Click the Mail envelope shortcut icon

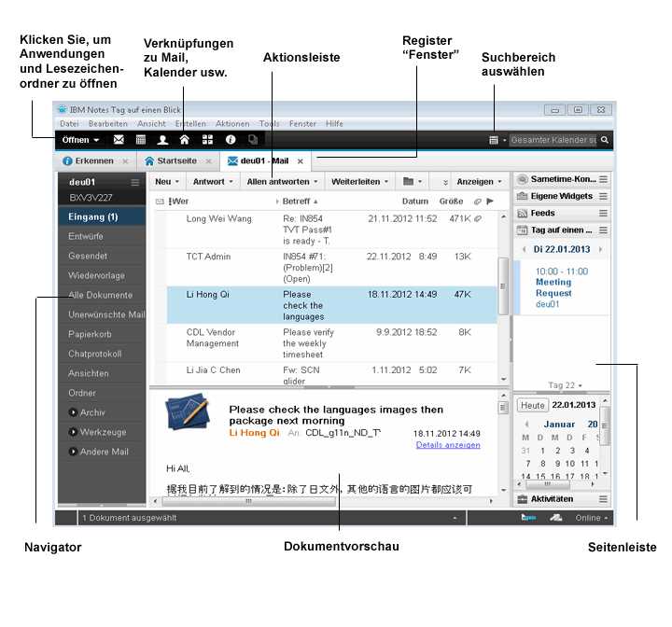(119, 140)
